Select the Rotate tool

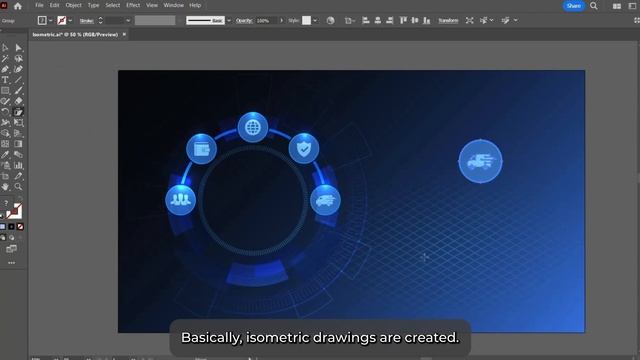[5, 112]
